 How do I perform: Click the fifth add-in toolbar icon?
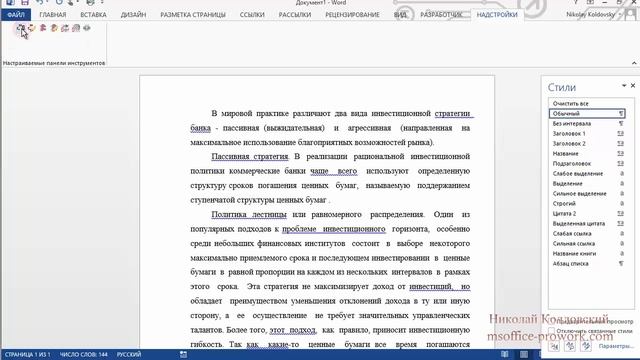(65, 28)
